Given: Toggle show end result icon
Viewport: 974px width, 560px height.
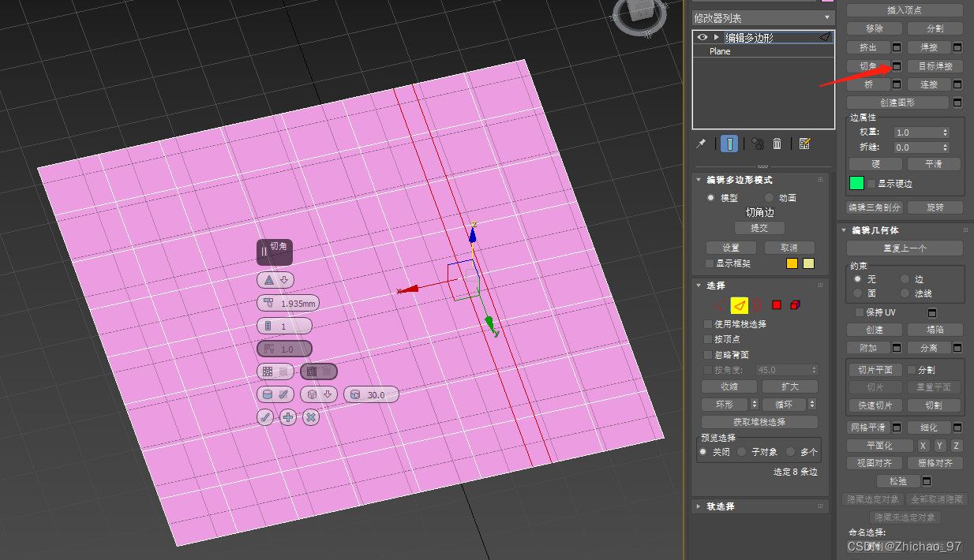Looking at the screenshot, I should (x=730, y=144).
